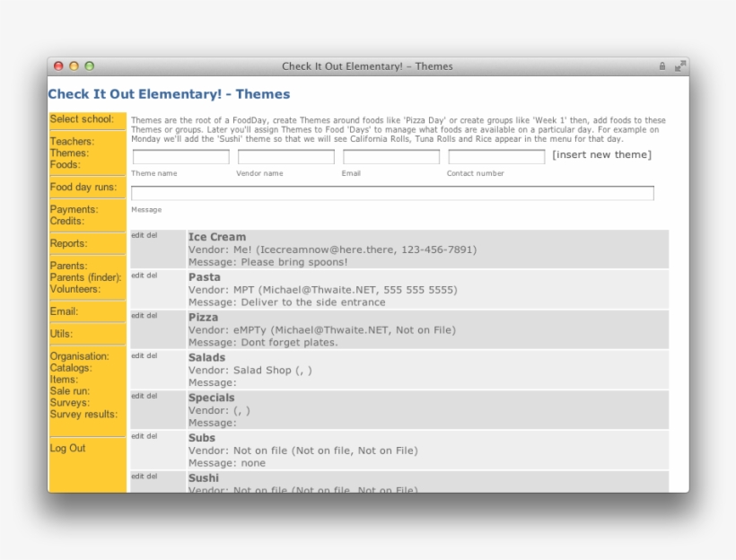Image resolution: width=736 pixels, height=560 pixels.
Task: Delete the Pizza theme
Action: pyautogui.click(x=151, y=313)
